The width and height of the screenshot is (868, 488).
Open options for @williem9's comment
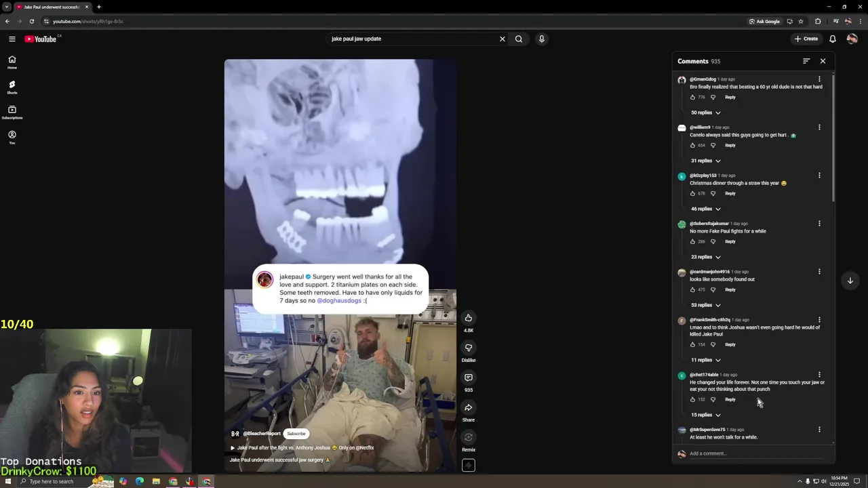[x=819, y=127]
